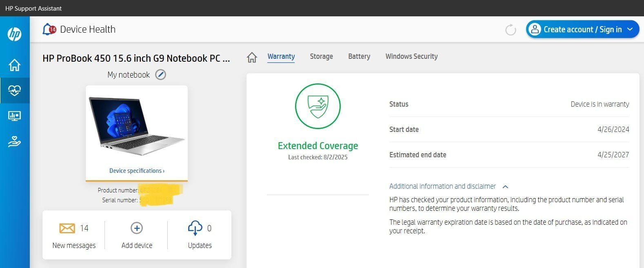Viewport: 644px width, 268px height.
Task: Click the Estimated end date row label
Action: (417, 155)
